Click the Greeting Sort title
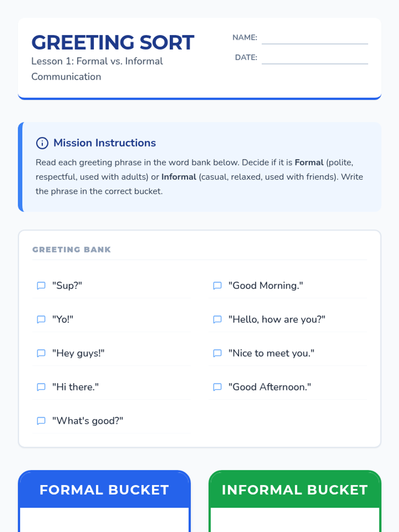Image resolution: width=399 pixels, height=532 pixels. pos(113,43)
